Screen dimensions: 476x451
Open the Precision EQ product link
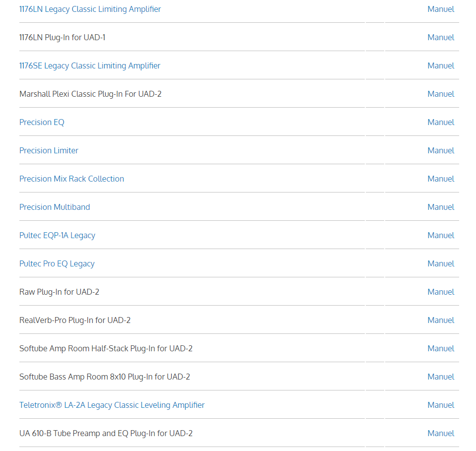pyautogui.click(x=42, y=123)
